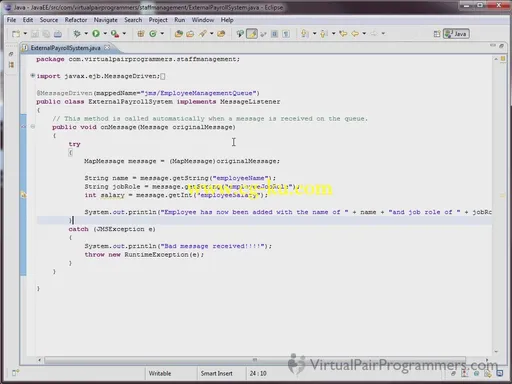
Task: Click the Toggle Breadcrumb toolbar icon
Action: pyautogui.click(x=240, y=34)
